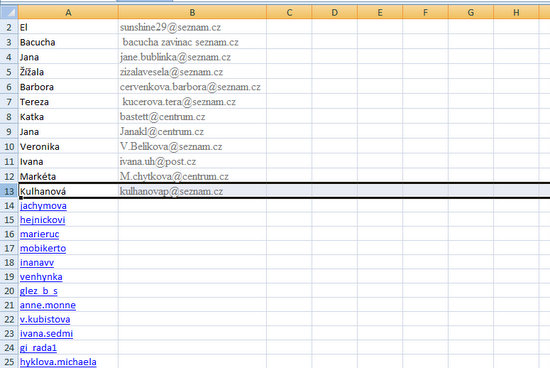Open the inanavv hyperlink
Image resolution: width=550 pixels, height=368 pixels.
[37, 262]
